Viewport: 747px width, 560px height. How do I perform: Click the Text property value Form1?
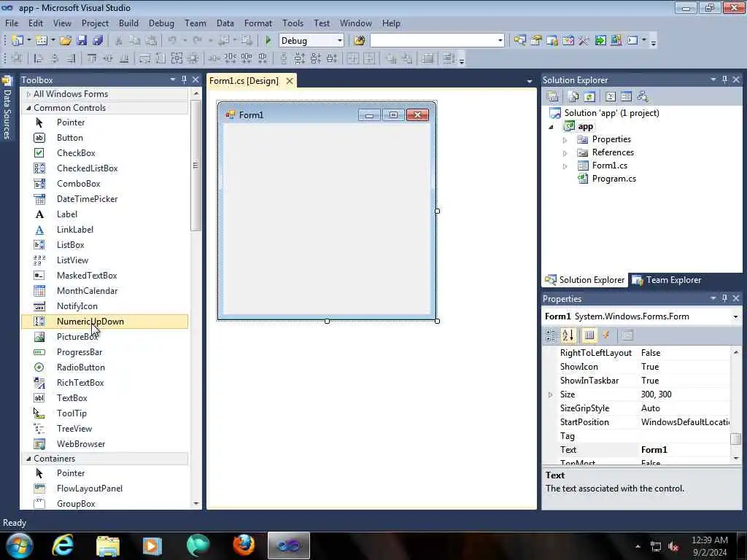point(684,450)
